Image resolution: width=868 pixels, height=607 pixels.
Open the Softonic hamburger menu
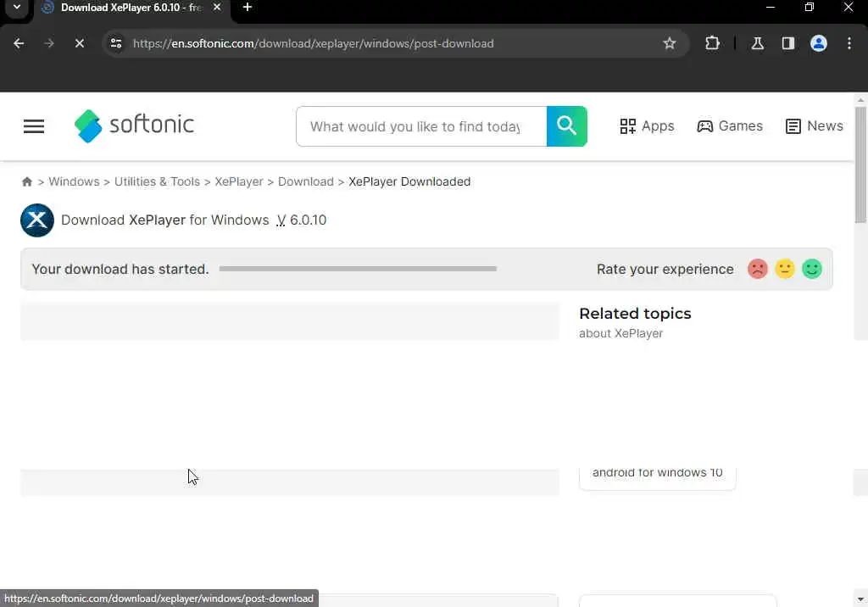34,126
